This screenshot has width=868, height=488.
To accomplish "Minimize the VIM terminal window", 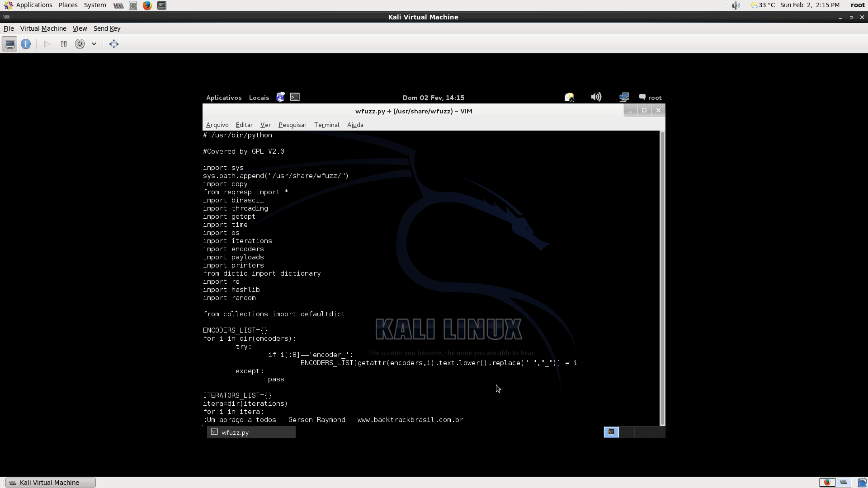I will coord(630,110).
